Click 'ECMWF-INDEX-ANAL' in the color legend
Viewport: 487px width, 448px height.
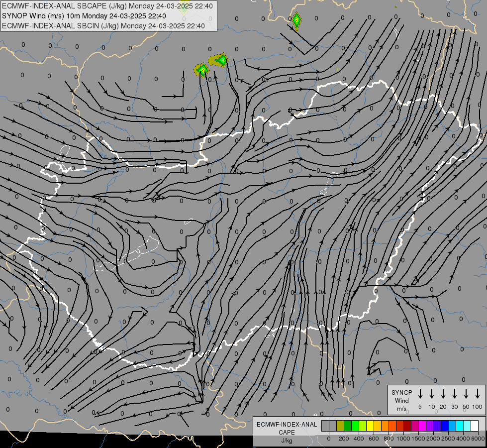click(x=287, y=425)
